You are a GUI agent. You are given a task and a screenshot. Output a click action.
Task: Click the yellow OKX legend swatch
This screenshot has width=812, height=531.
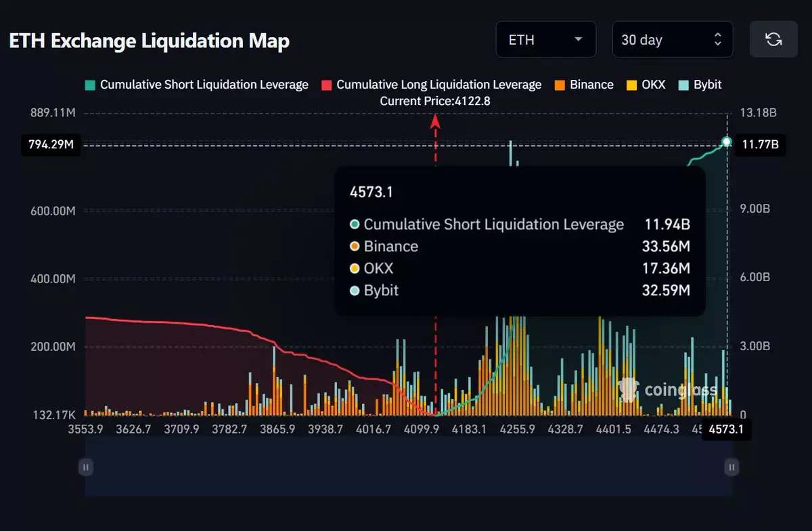[x=632, y=85]
